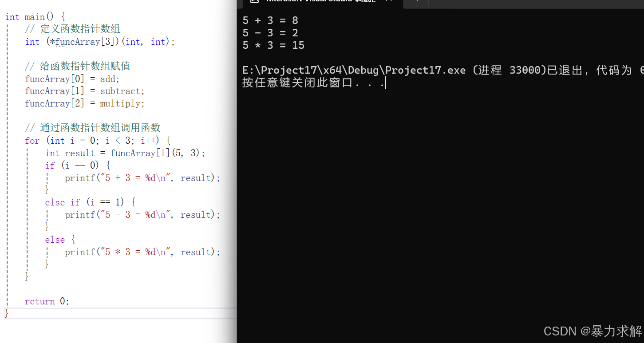Click the standalone 'else {' line
Viewport: 644px width, 343px height.
tap(60, 240)
